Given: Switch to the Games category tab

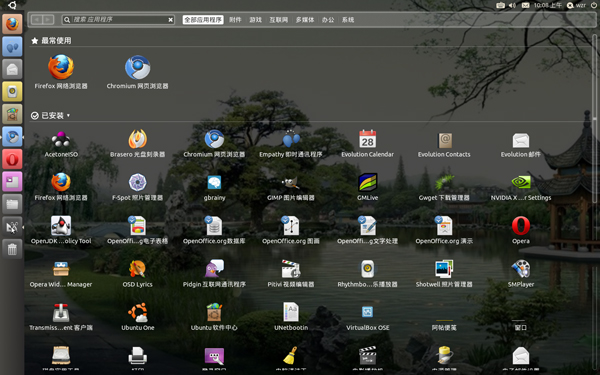Looking at the screenshot, I should (x=255, y=20).
